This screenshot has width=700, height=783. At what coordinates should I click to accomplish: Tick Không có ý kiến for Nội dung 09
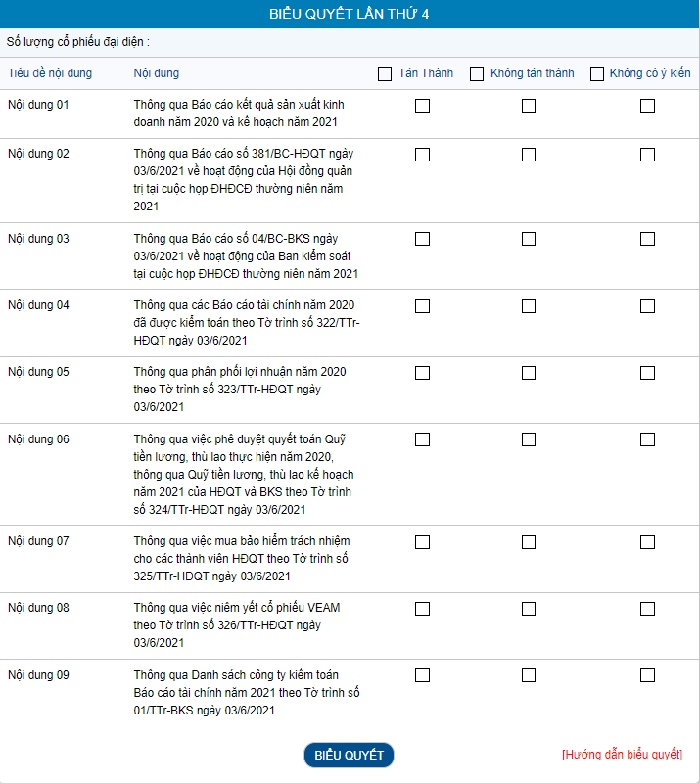(x=647, y=675)
